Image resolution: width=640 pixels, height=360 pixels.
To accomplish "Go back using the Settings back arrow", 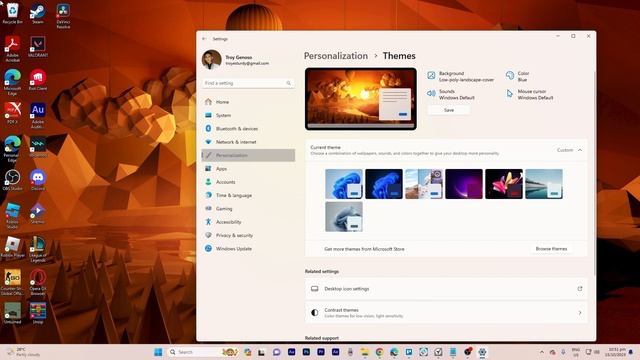I will click(x=204, y=39).
